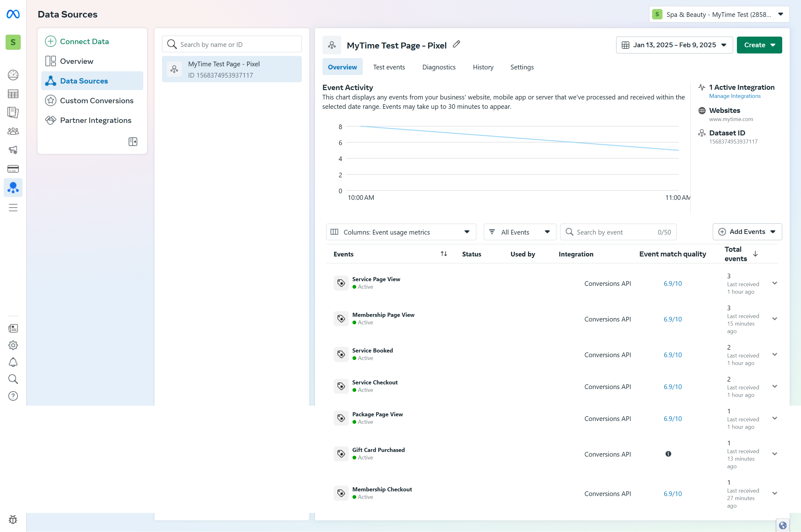Toggle sort on Total events column
Screen dimensions: 801x532
pyautogui.click(x=755, y=254)
